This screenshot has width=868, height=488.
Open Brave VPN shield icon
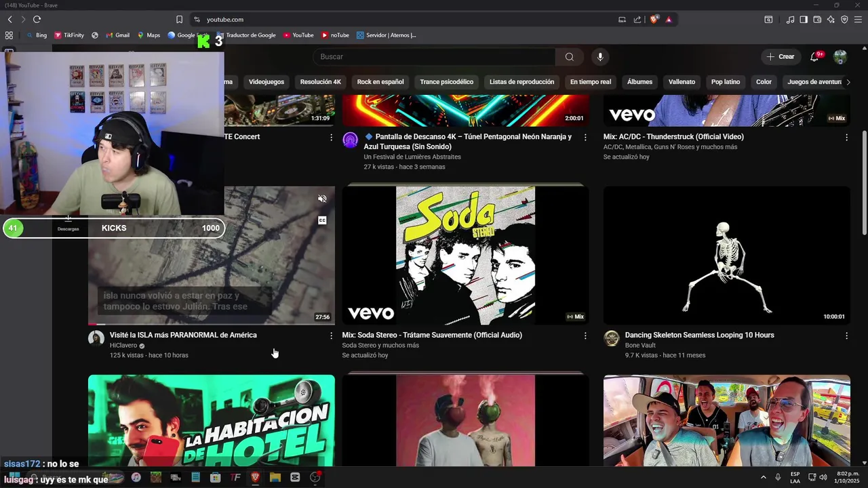844,20
